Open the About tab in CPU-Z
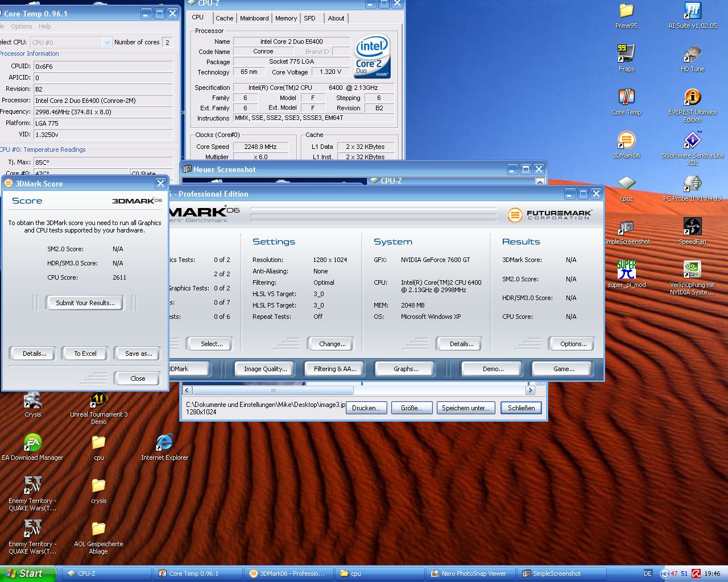This screenshot has width=728, height=582. pos(336,18)
